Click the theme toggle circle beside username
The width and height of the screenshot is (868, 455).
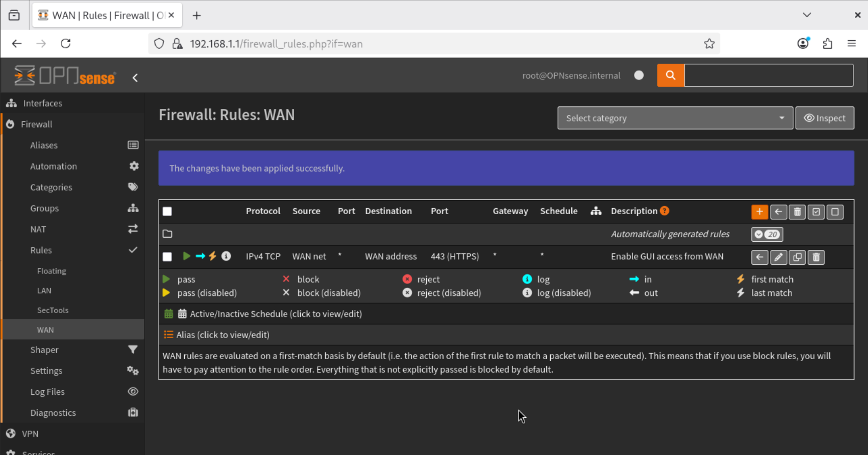point(639,75)
